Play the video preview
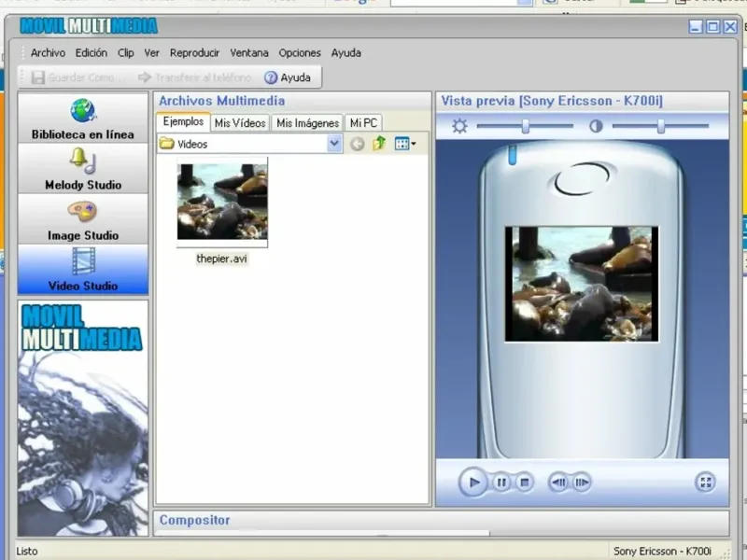The width and height of the screenshot is (747, 560). pos(474,483)
